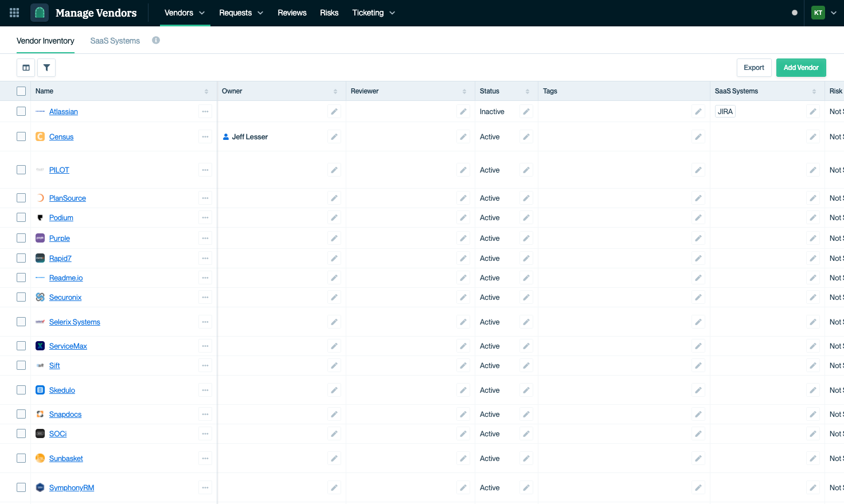
Task: Switch to the Vendor Inventory tab
Action: (x=45, y=41)
